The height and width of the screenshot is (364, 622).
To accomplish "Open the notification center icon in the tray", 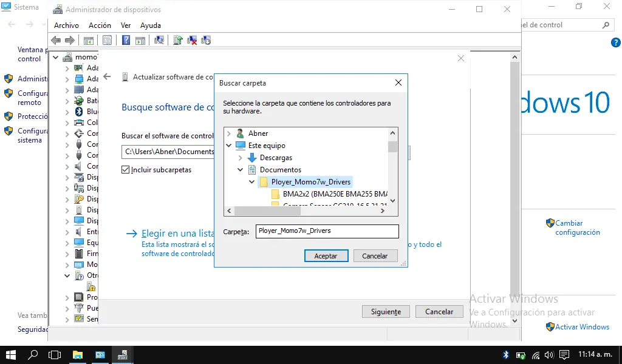I will point(564,355).
